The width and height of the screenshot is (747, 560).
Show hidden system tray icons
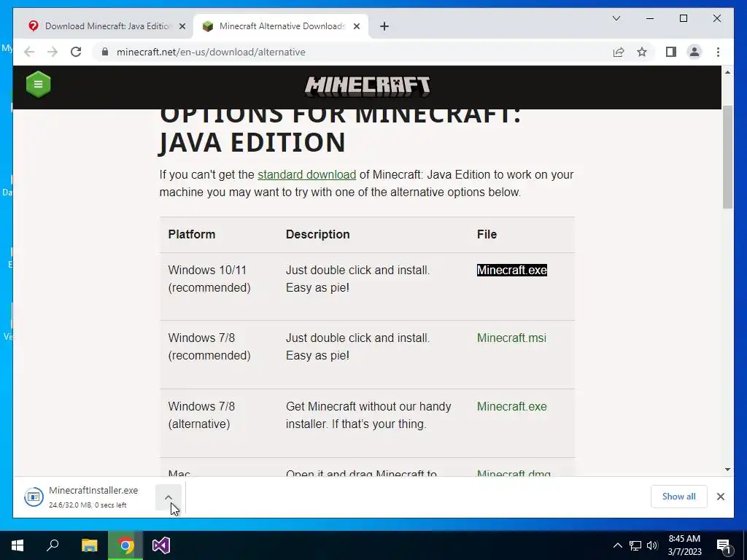pyautogui.click(x=617, y=545)
